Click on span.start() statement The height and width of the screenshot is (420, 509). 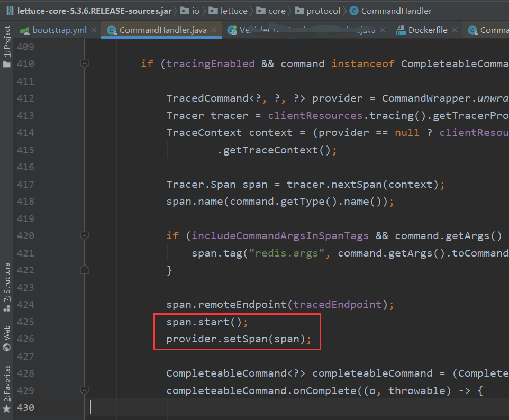[x=207, y=322]
